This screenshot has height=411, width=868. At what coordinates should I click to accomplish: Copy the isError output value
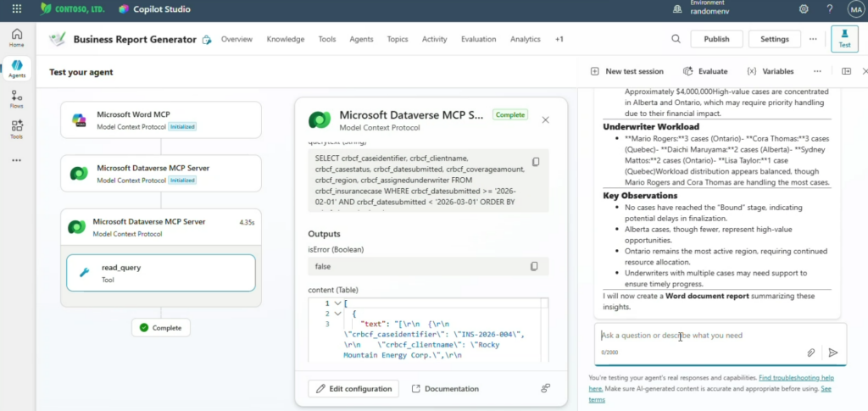pos(535,266)
